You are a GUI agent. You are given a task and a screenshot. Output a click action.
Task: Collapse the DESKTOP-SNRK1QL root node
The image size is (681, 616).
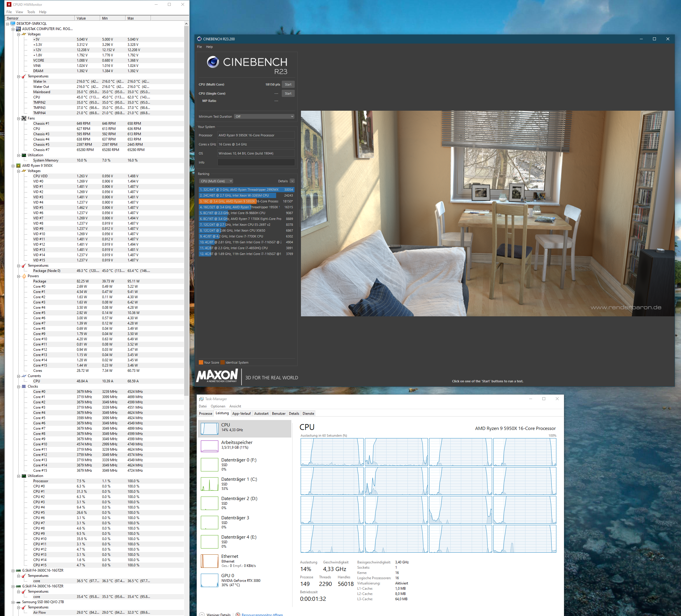[7, 24]
